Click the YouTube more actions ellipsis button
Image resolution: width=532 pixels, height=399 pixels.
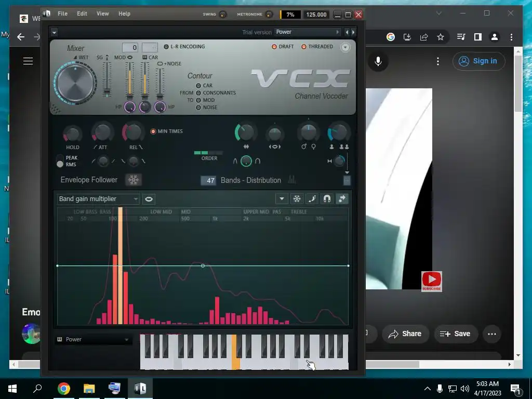[491, 334]
